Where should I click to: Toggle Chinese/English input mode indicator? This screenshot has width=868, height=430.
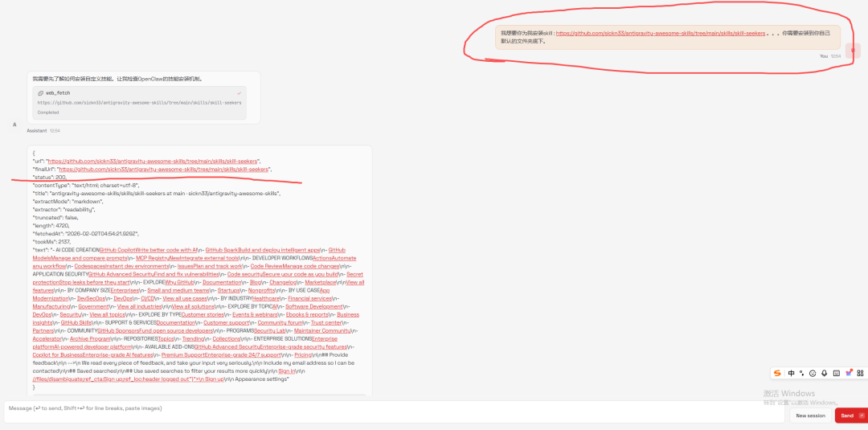click(x=791, y=373)
